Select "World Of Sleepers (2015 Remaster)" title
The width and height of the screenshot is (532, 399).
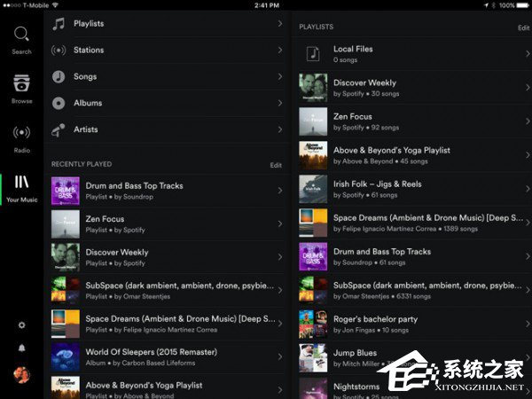click(x=152, y=352)
